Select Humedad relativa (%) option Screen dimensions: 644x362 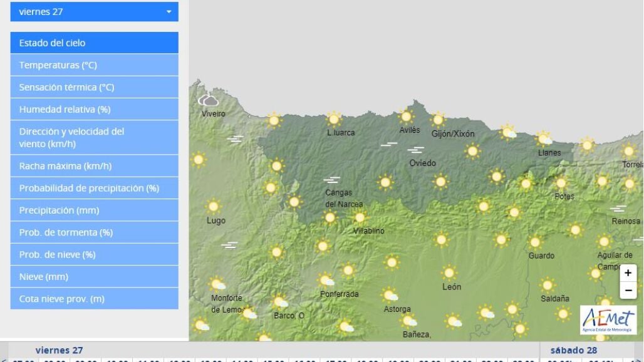(x=94, y=110)
